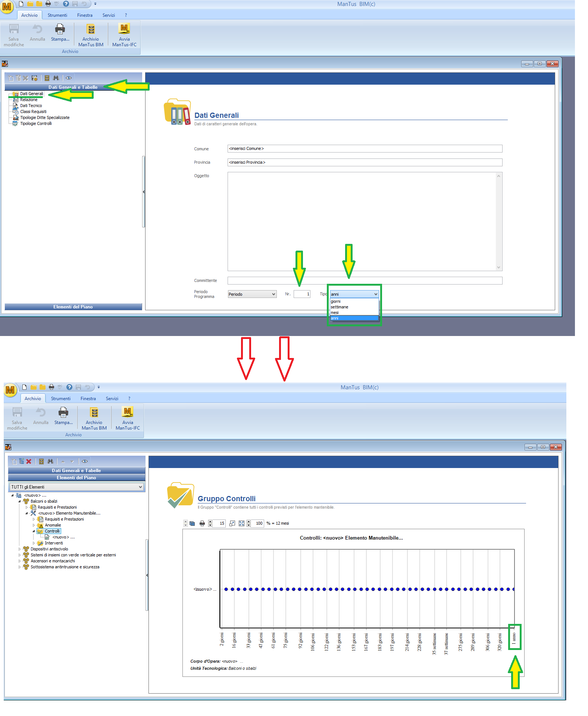Select Tipologie Controlli in upper tree
Screen dimensions: 588x716
coord(36,124)
